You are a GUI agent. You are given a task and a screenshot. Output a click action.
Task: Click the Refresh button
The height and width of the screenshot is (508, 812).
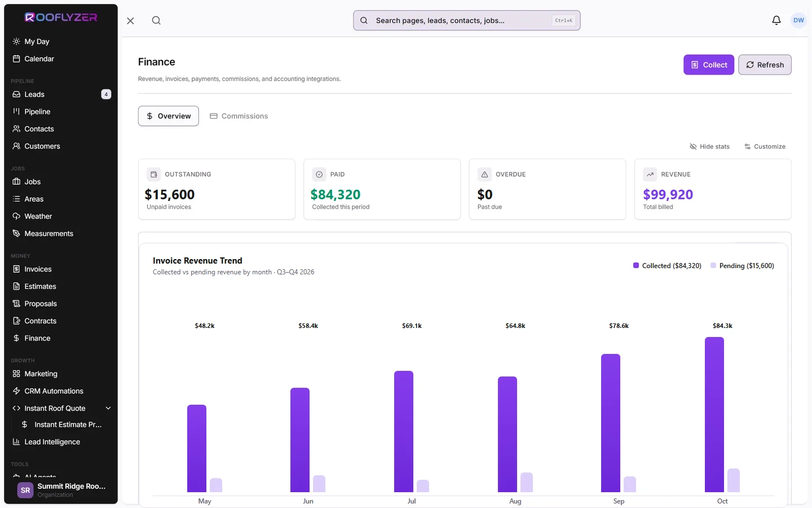[x=765, y=65]
